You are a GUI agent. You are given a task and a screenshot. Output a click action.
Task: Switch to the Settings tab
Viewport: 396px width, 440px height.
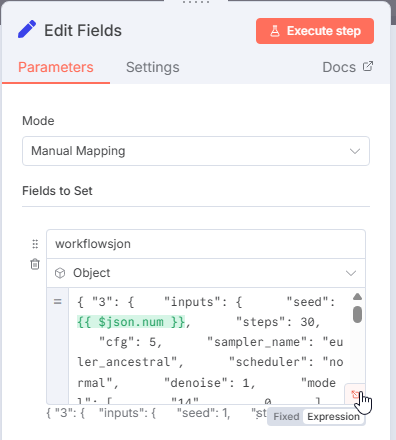pyautogui.click(x=153, y=67)
